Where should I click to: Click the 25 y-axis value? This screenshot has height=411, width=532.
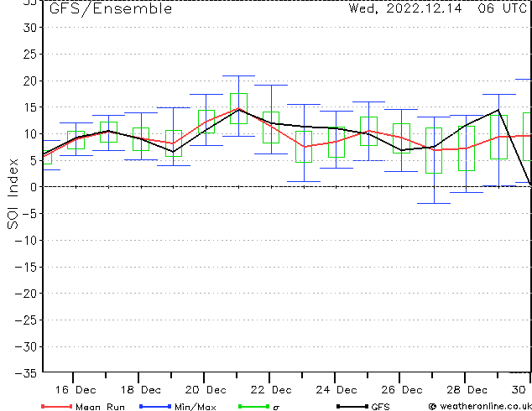(30, 55)
